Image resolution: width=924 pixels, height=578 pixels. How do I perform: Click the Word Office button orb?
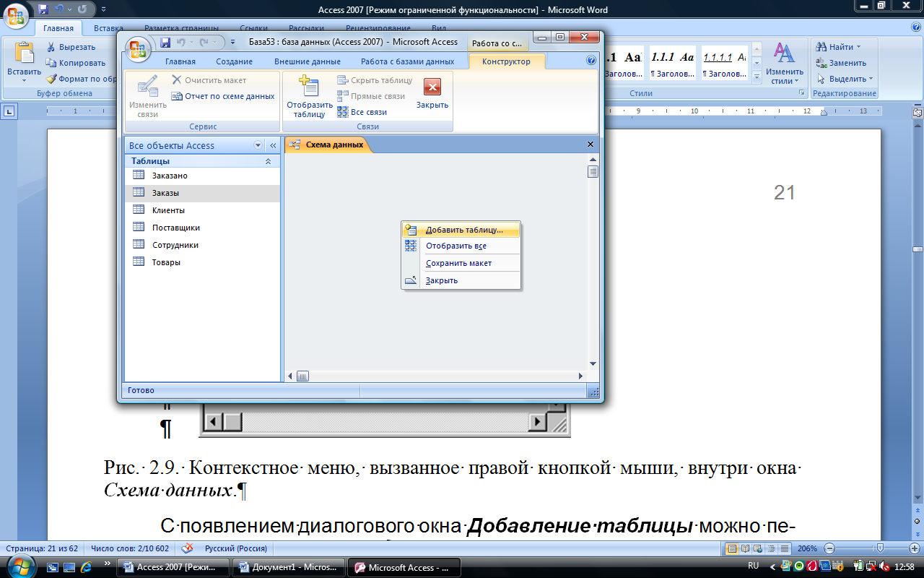click(16, 17)
